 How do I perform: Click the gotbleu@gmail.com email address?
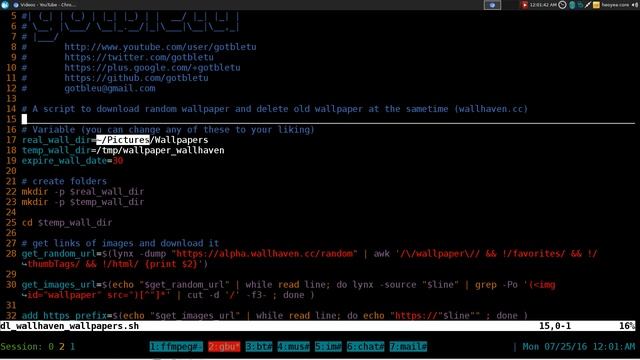(110, 88)
